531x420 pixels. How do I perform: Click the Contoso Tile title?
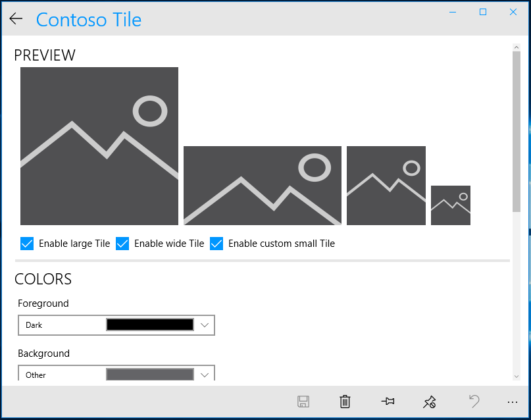point(89,20)
